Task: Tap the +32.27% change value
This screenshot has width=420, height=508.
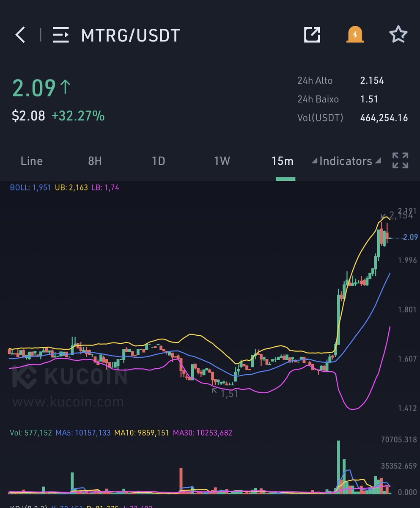Action: [x=78, y=116]
